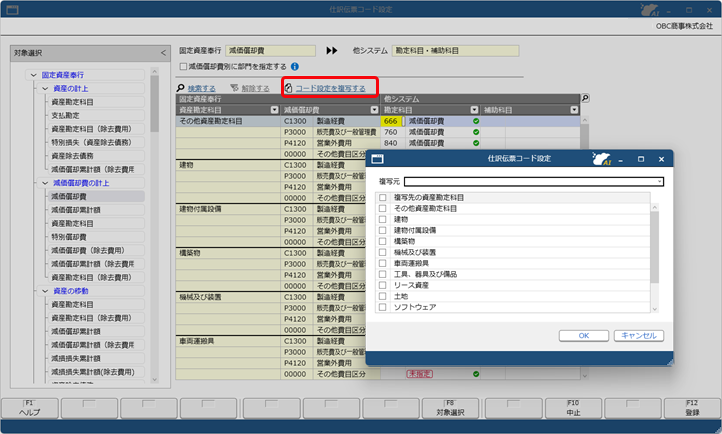The height and width of the screenshot is (434, 722).
Task: Click the コード設定を複写する link
Action: coord(330,88)
